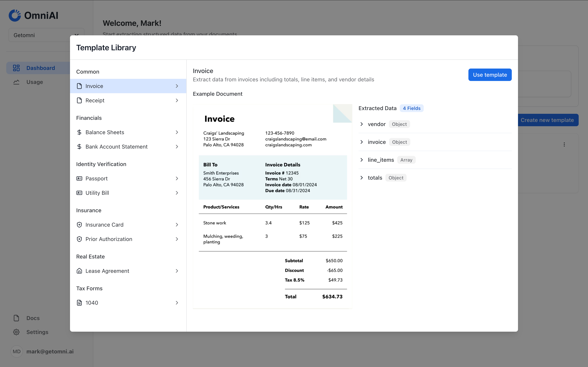Screen dimensions: 588x367
Task: Expand the totals Object field
Action: tap(362, 178)
